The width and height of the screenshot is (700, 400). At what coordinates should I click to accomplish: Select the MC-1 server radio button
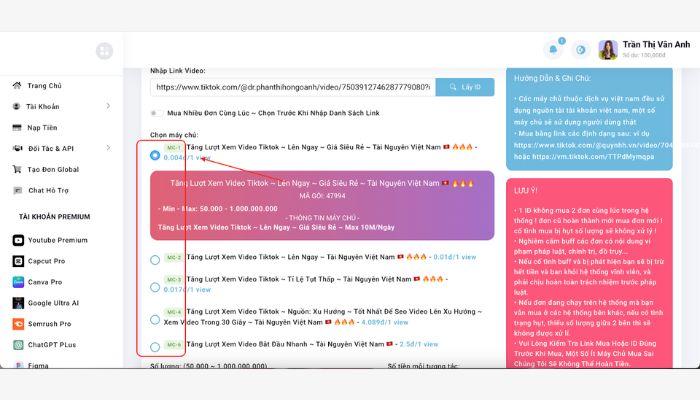pyautogui.click(x=155, y=155)
